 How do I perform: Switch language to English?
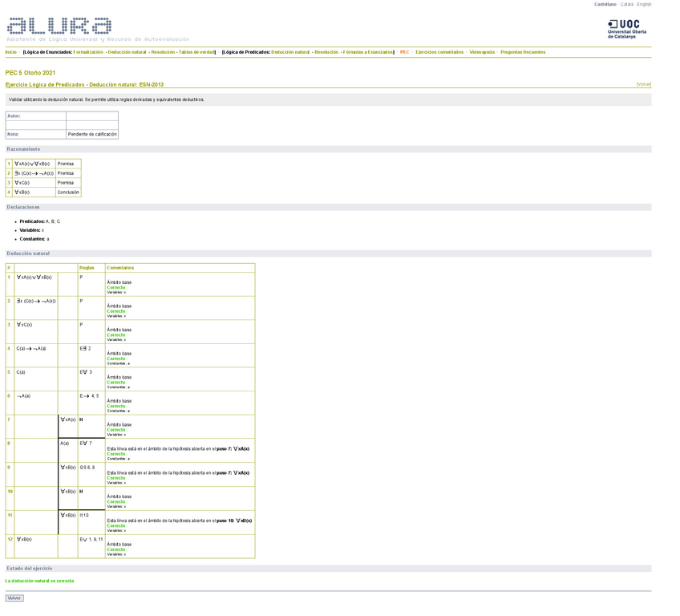(644, 4)
